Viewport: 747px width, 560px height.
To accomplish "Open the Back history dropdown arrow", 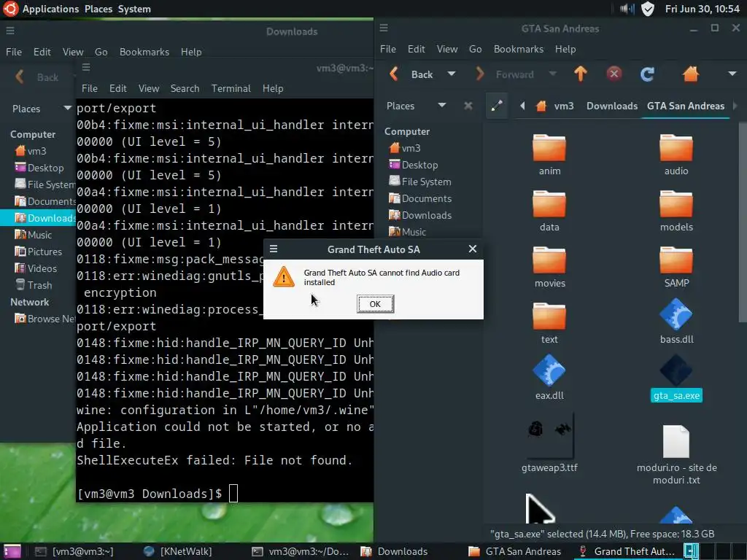I will click(451, 74).
